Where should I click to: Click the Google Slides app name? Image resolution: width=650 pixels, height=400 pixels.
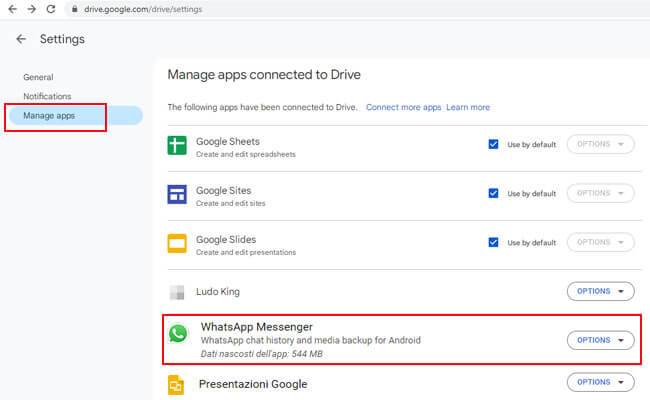pyautogui.click(x=226, y=240)
